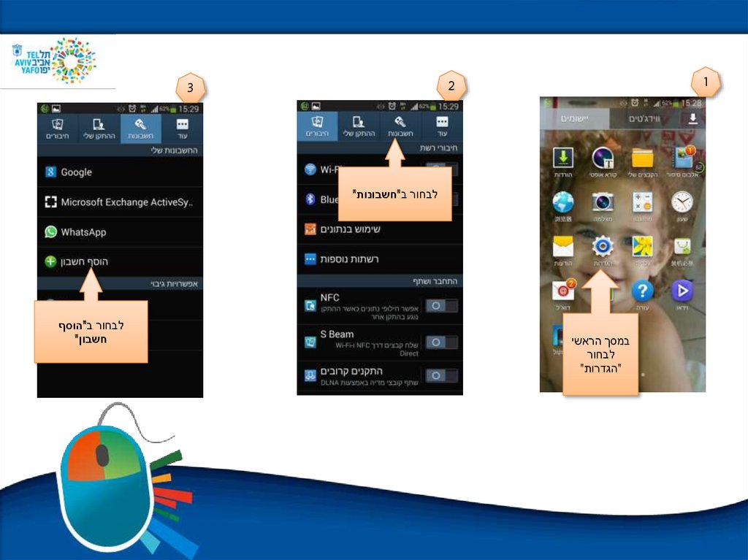748x560 pixels.
Task: Toggle the Nearby devices DLNA switch
Action: 441,375
